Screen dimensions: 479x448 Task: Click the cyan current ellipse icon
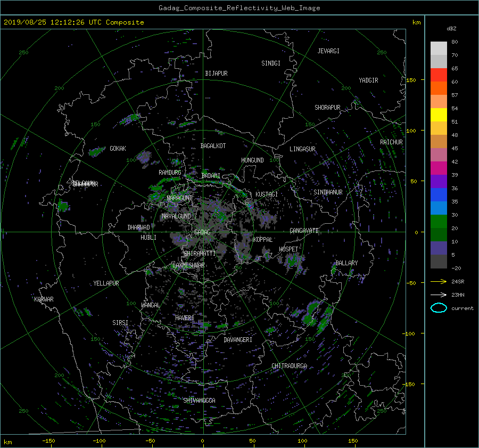click(x=439, y=308)
